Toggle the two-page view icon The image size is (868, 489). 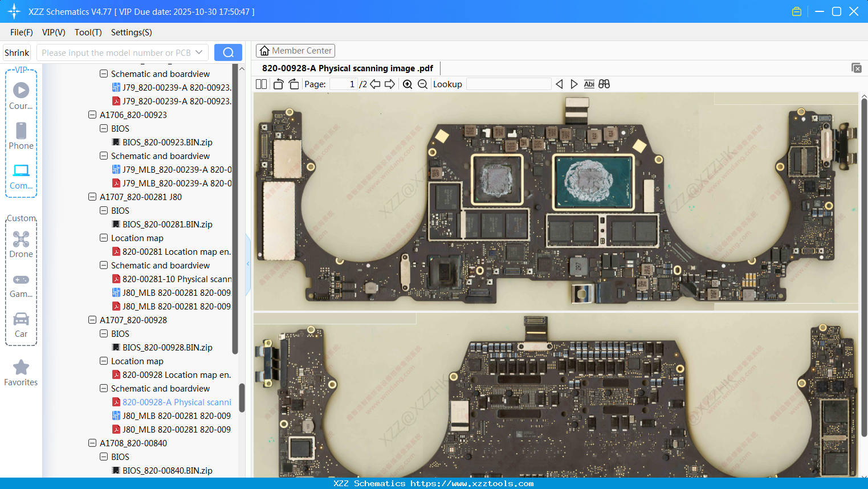click(x=262, y=84)
